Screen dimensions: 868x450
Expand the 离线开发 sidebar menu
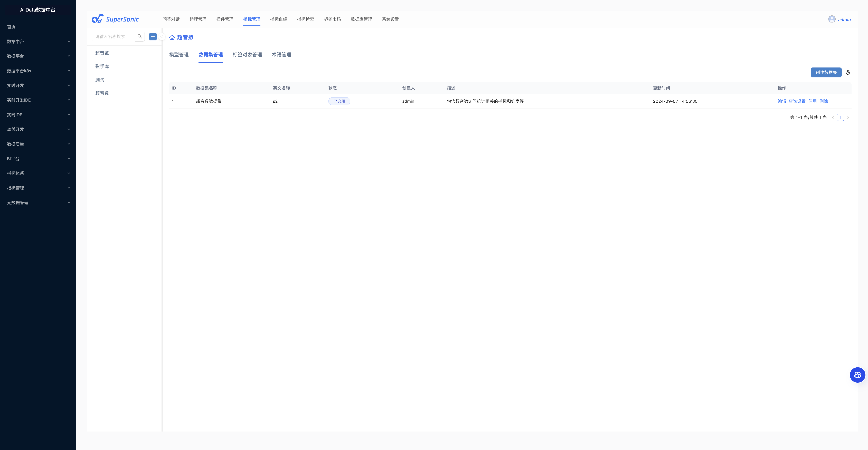coord(38,129)
